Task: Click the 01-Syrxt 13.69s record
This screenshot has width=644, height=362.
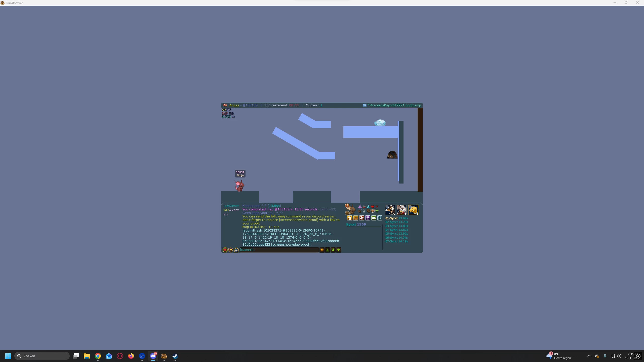Action: click(397, 218)
